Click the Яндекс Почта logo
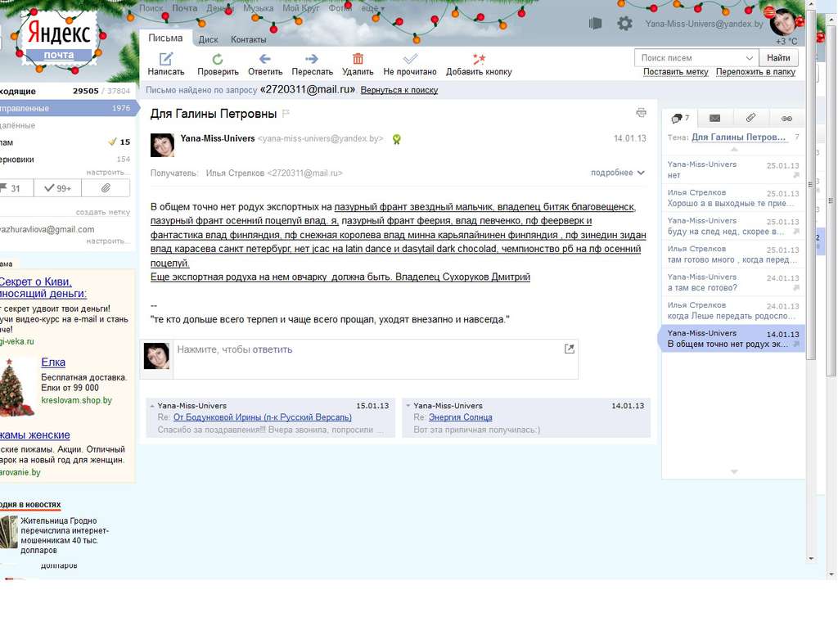838x644 pixels. coord(59,38)
